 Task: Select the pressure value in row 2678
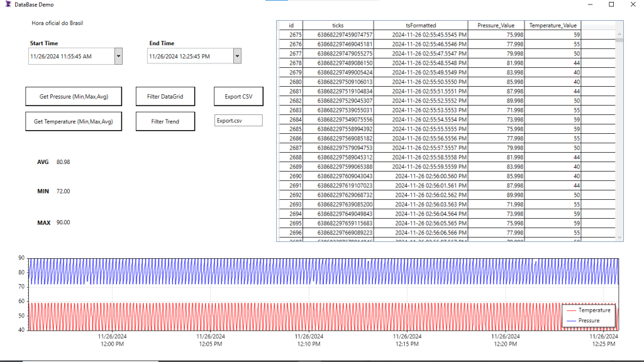tap(496, 63)
